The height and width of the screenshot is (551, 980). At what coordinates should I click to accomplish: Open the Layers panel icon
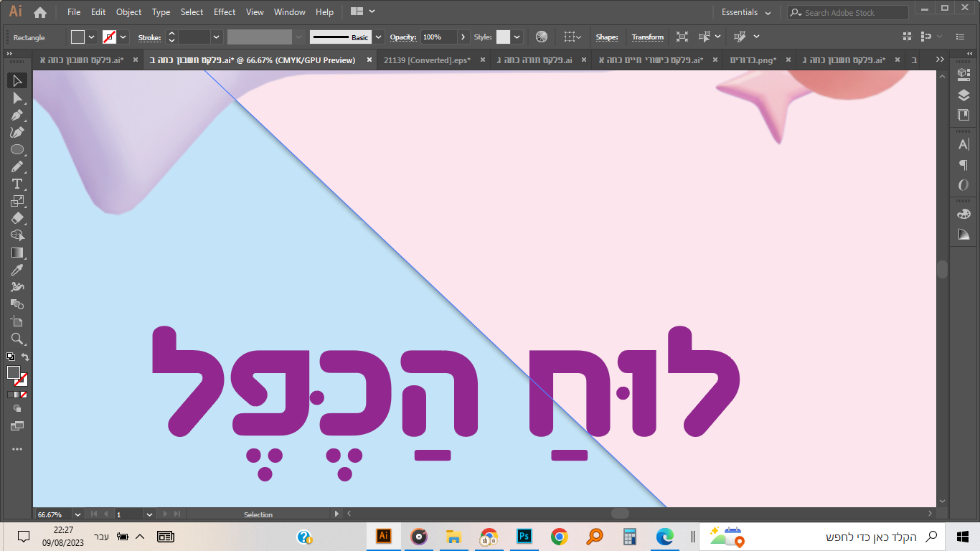point(963,95)
